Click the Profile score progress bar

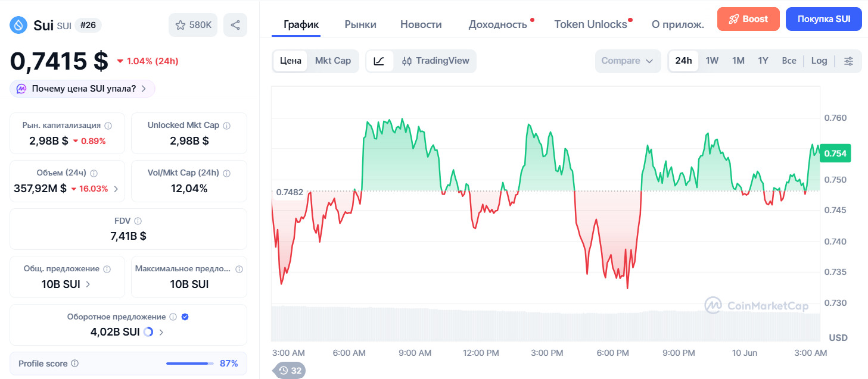tap(190, 364)
